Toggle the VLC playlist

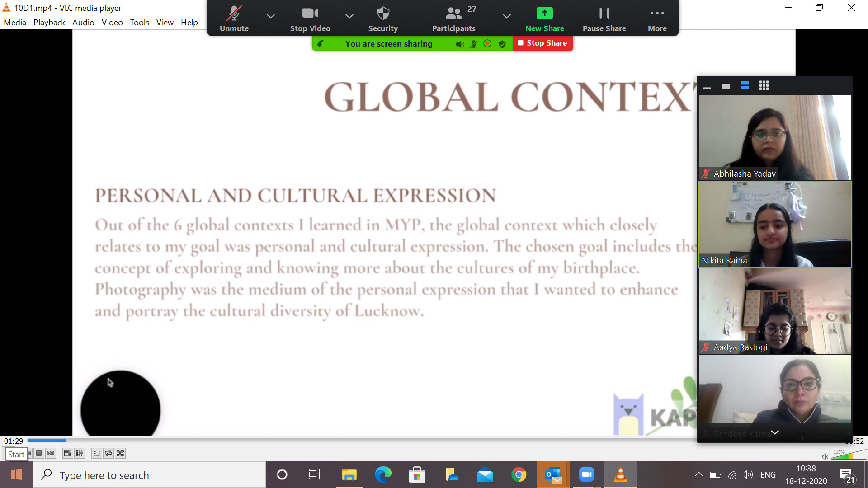point(96,453)
